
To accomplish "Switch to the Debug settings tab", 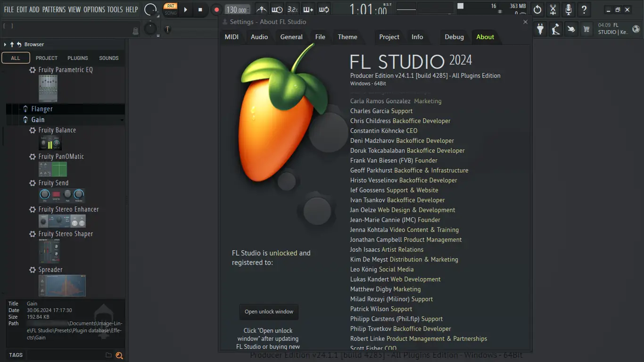I will [x=454, y=37].
